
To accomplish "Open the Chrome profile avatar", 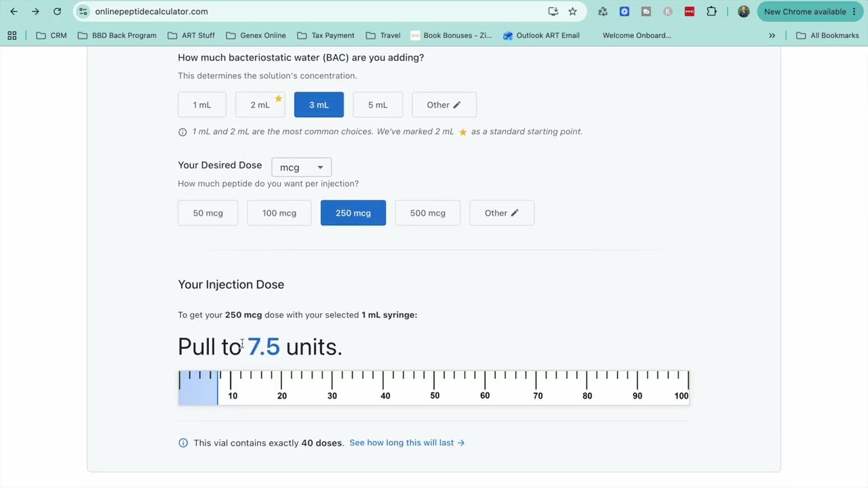I will click(744, 12).
